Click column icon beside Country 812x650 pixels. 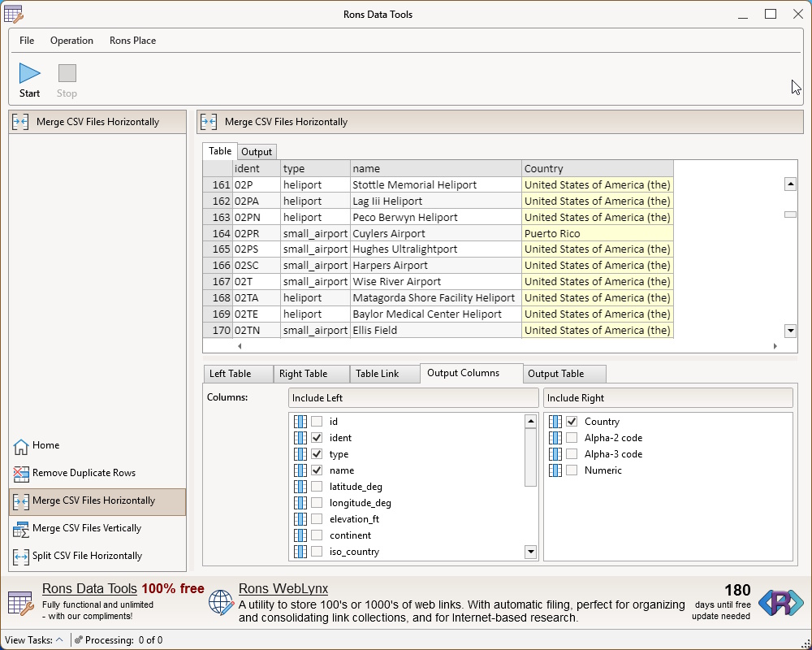click(x=555, y=422)
